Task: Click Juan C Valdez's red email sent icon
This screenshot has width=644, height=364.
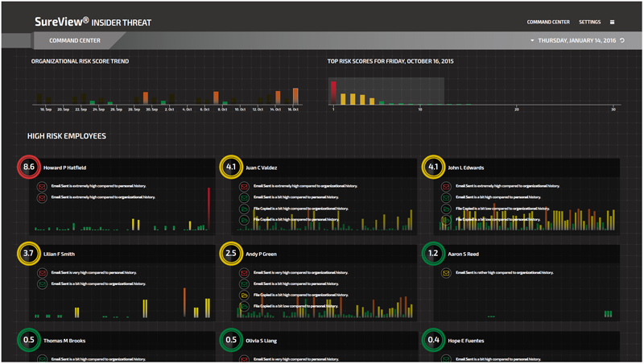Action: [x=244, y=187]
